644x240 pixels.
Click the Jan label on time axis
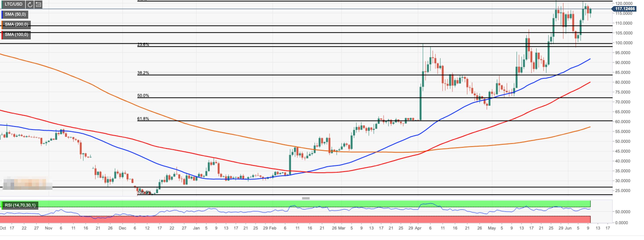196,228
